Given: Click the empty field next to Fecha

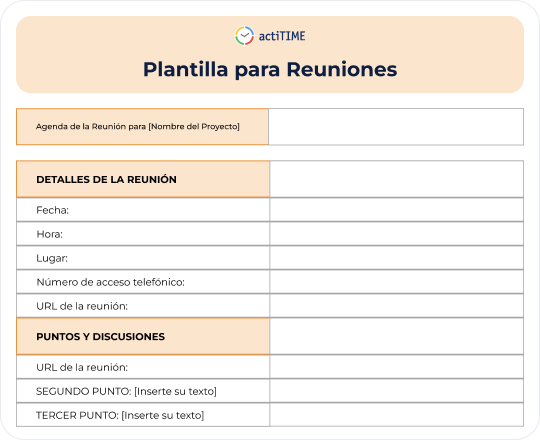Looking at the screenshot, I should point(396,210).
